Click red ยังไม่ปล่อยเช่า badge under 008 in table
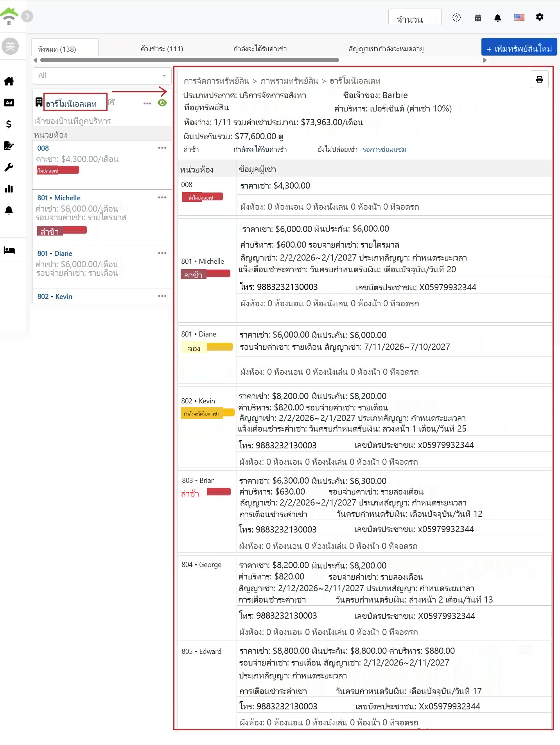 coord(202,197)
